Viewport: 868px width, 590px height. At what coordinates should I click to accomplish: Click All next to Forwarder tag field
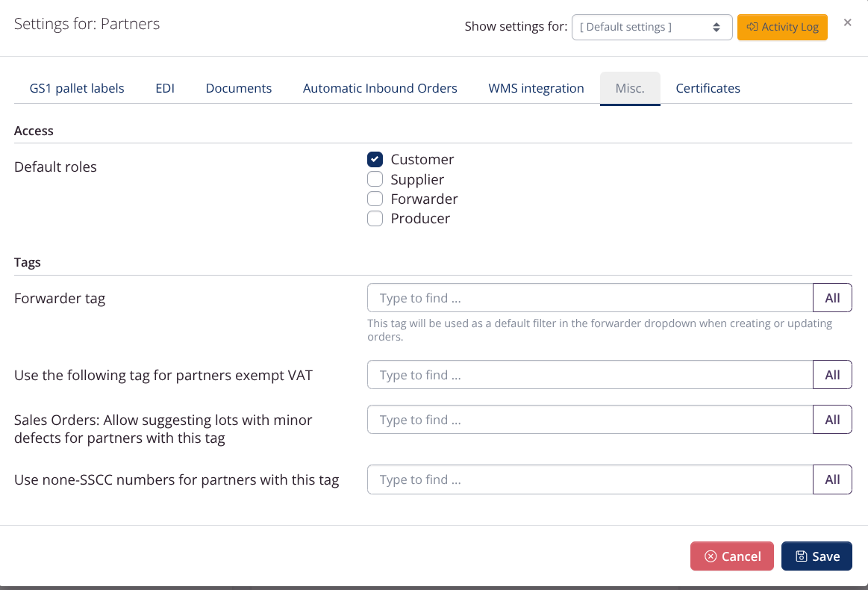point(832,297)
